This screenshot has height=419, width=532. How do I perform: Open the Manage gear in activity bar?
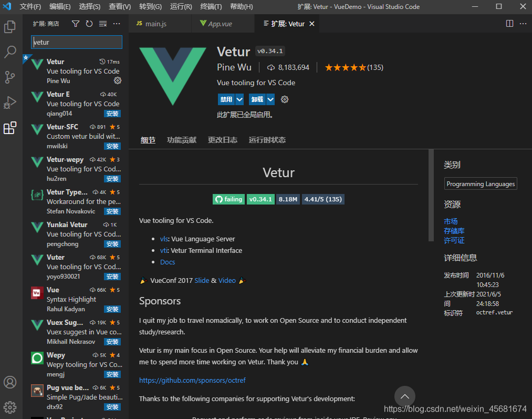click(x=10, y=407)
